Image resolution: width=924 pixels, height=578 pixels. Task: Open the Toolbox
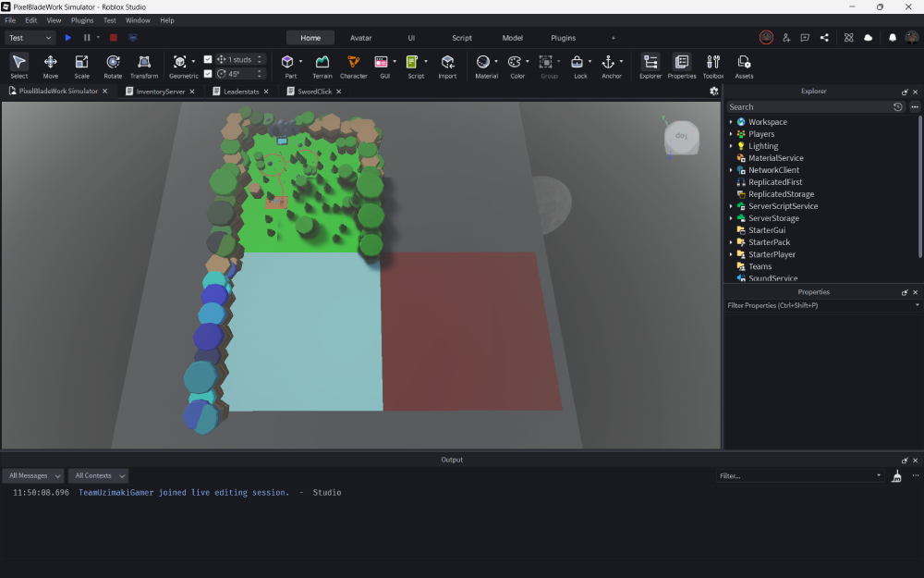point(713,66)
